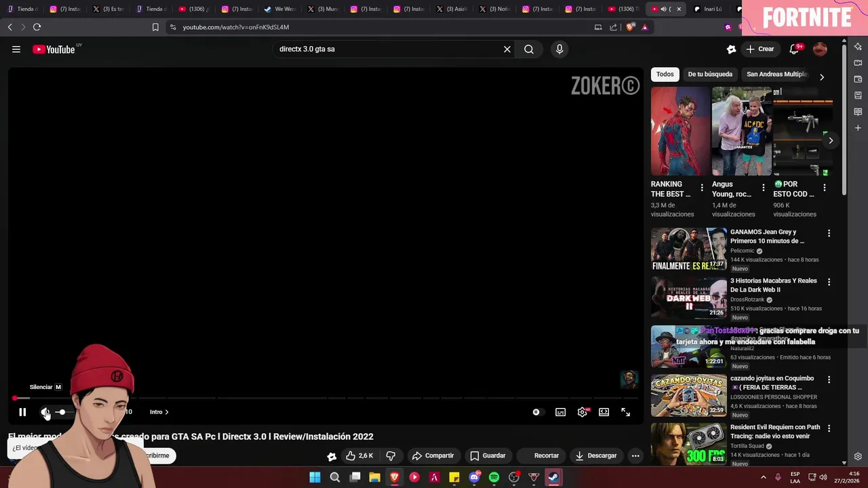Mute the video with speaker icon
The image size is (868, 488).
click(x=45, y=412)
